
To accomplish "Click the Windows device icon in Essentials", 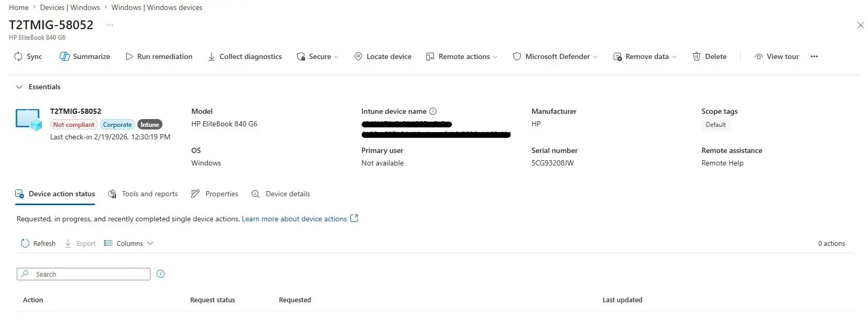I will [x=29, y=120].
